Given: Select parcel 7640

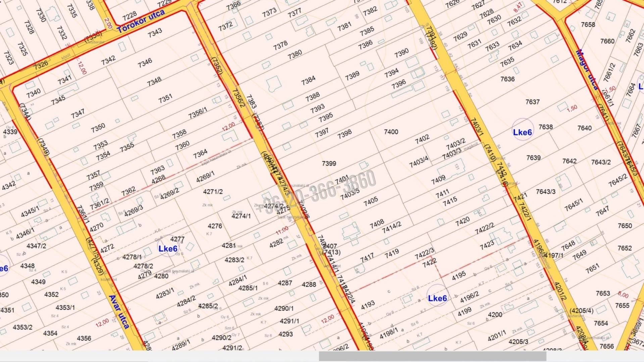Looking at the screenshot, I should 585,128.
